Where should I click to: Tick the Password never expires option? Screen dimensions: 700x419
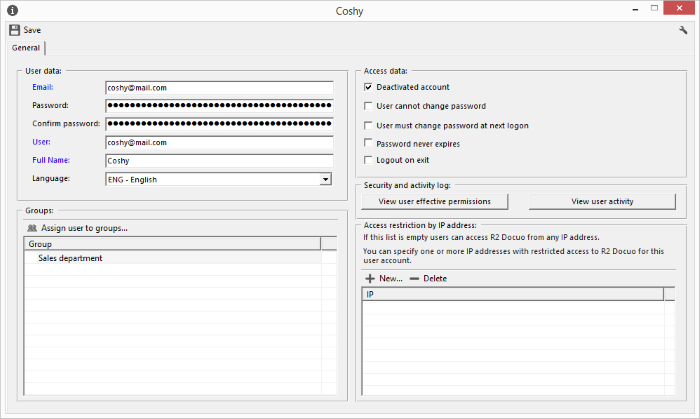click(x=368, y=143)
